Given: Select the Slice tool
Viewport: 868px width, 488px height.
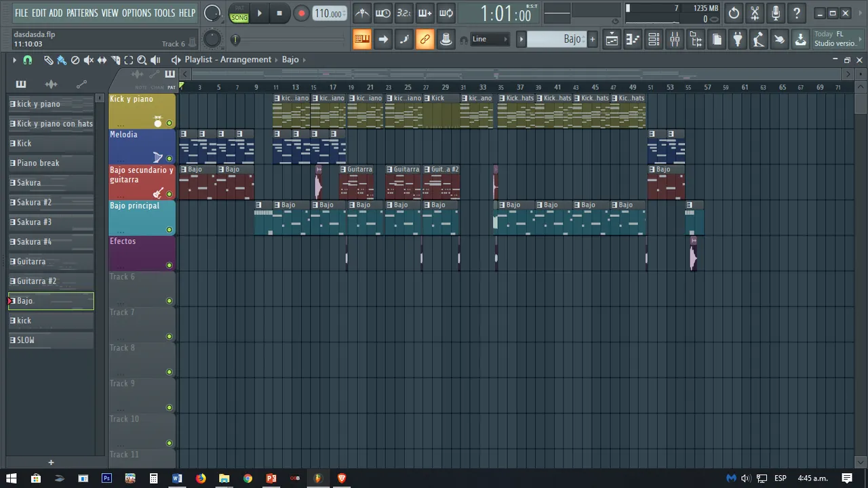Looking at the screenshot, I should (115, 60).
